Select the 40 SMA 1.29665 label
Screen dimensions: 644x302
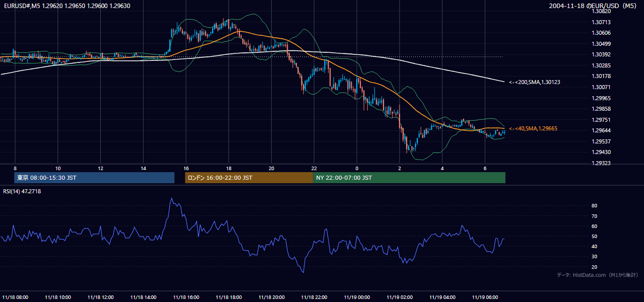[533, 128]
